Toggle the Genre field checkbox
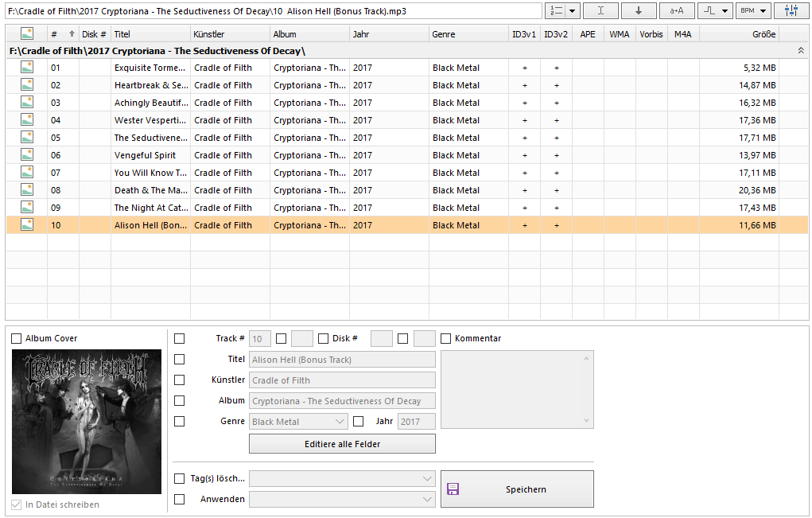This screenshot has height=518, width=812. pyautogui.click(x=179, y=421)
